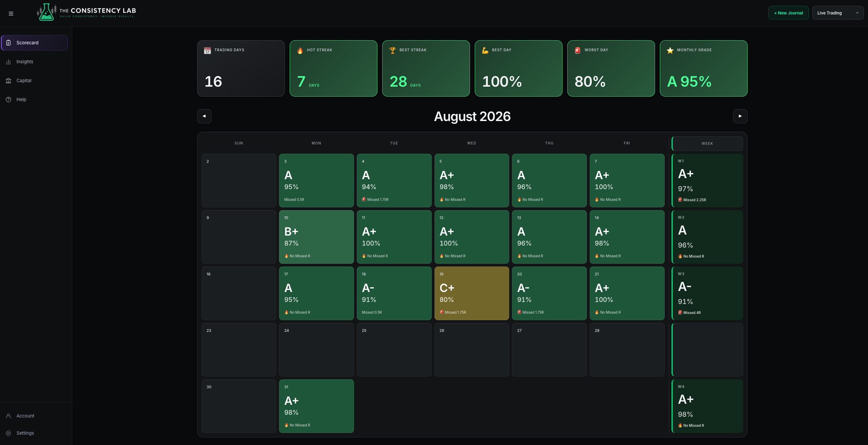Open August 31 day graded A+
This screenshot has width=868, height=445.
(x=316, y=406)
